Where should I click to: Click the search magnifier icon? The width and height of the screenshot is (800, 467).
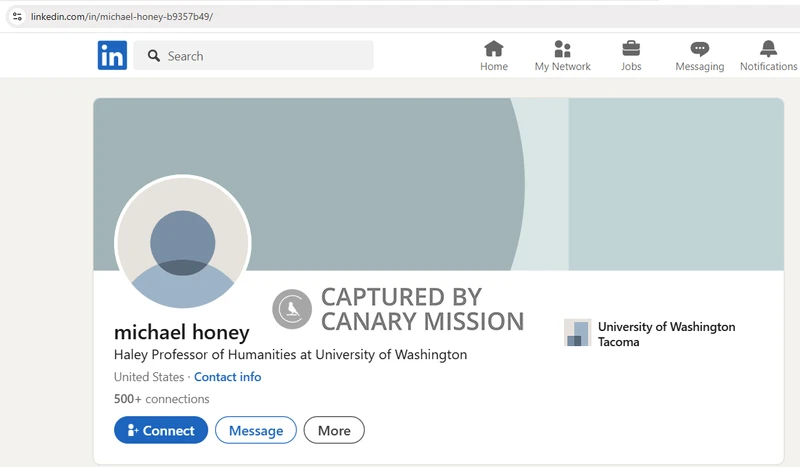[154, 56]
